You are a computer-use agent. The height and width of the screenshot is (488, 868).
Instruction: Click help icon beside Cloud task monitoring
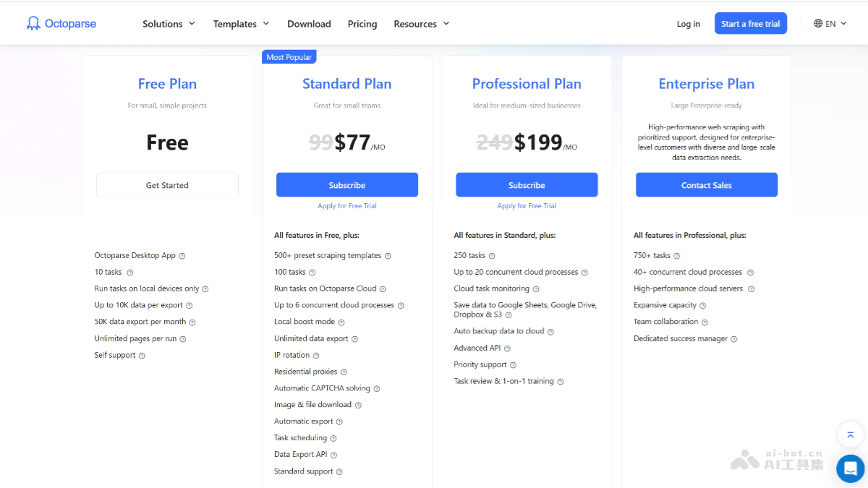pos(536,289)
